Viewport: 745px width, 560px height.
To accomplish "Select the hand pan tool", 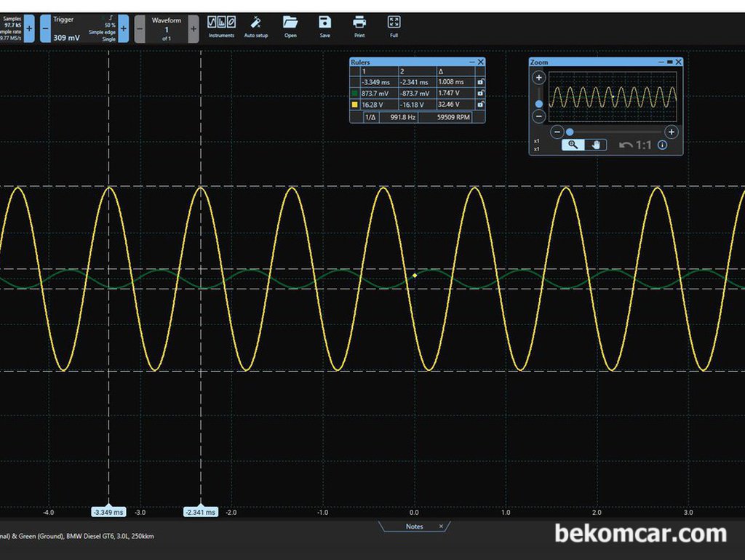I will pyautogui.click(x=596, y=145).
